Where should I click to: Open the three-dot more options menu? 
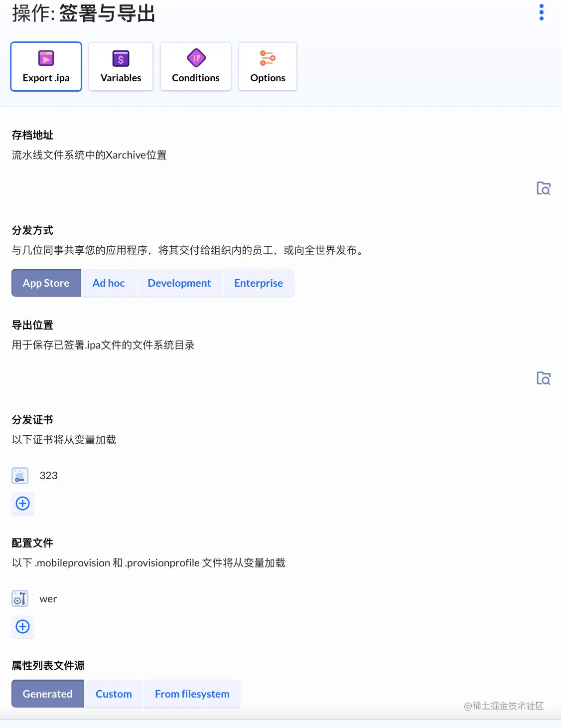pyautogui.click(x=541, y=12)
